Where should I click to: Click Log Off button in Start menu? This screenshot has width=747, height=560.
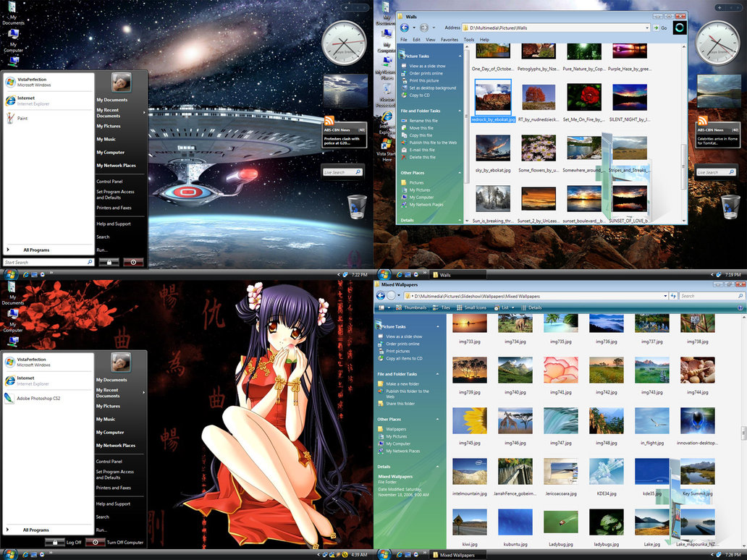point(64,543)
